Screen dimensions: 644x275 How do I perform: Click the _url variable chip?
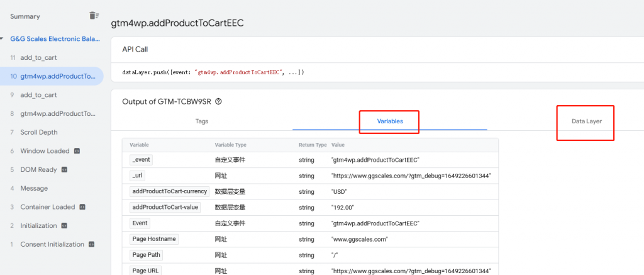138,176
